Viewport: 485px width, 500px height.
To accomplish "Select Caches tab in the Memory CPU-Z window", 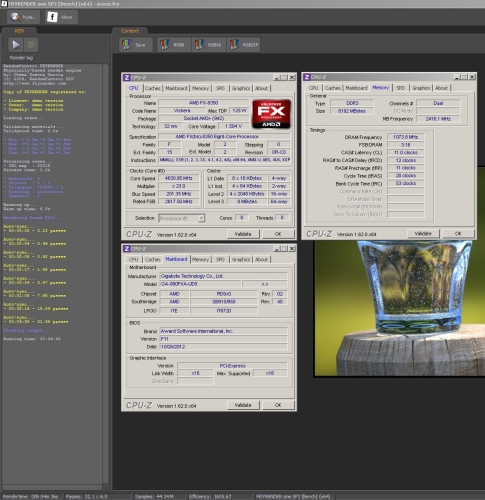I will coord(333,88).
